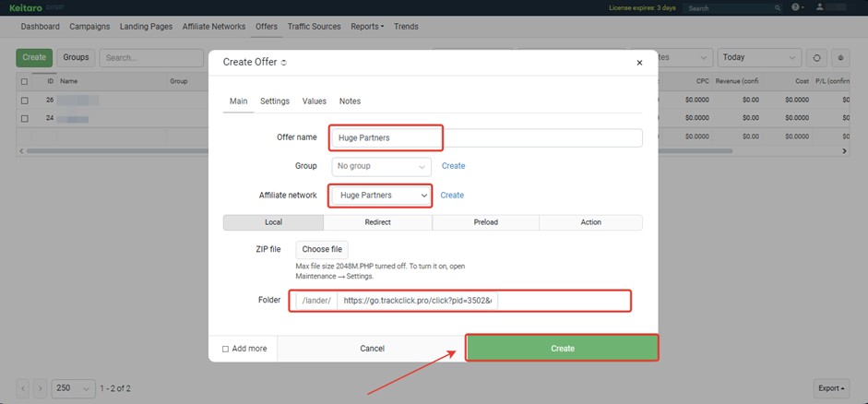Image resolution: width=868 pixels, height=404 pixels.
Task: Open the table settings gear icon button
Action: [841, 57]
